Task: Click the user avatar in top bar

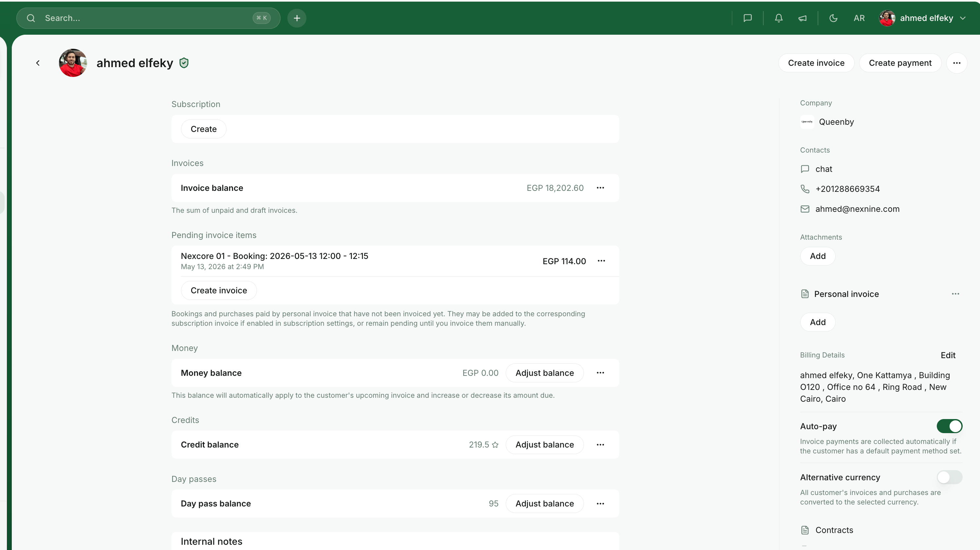Action: coord(887,18)
